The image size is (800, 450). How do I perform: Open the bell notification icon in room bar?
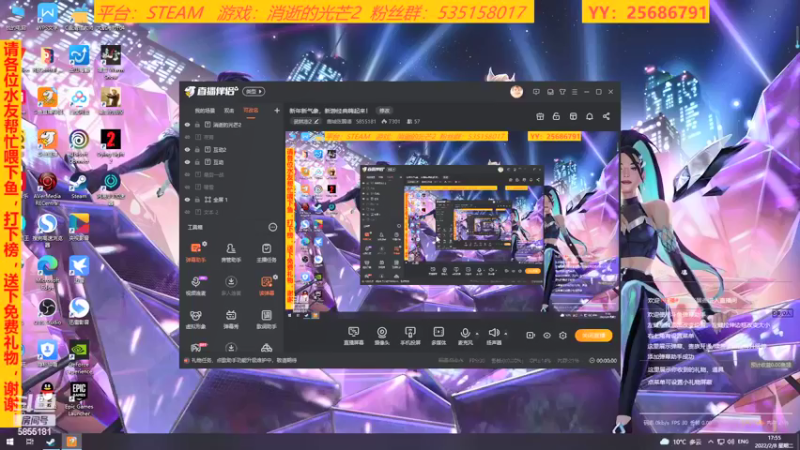589,116
